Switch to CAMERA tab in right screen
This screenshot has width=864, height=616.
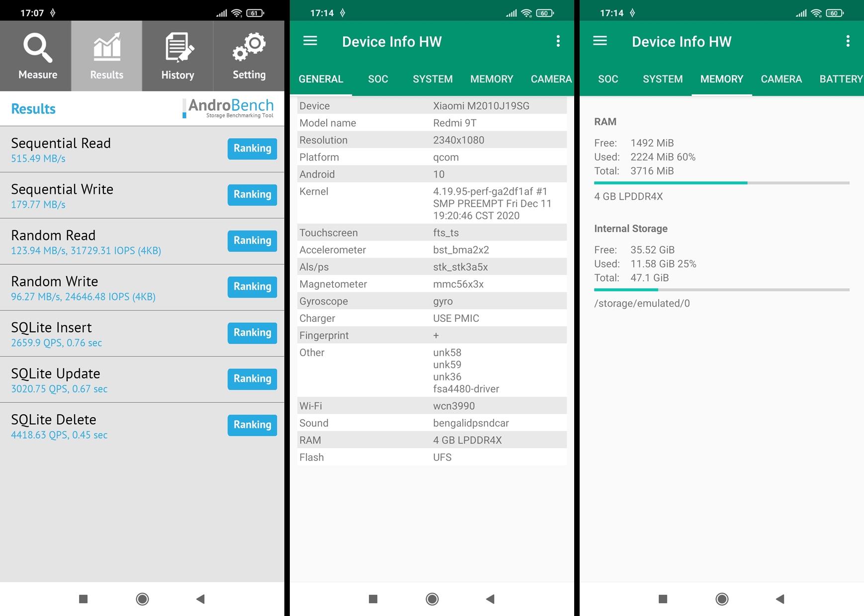781,79
